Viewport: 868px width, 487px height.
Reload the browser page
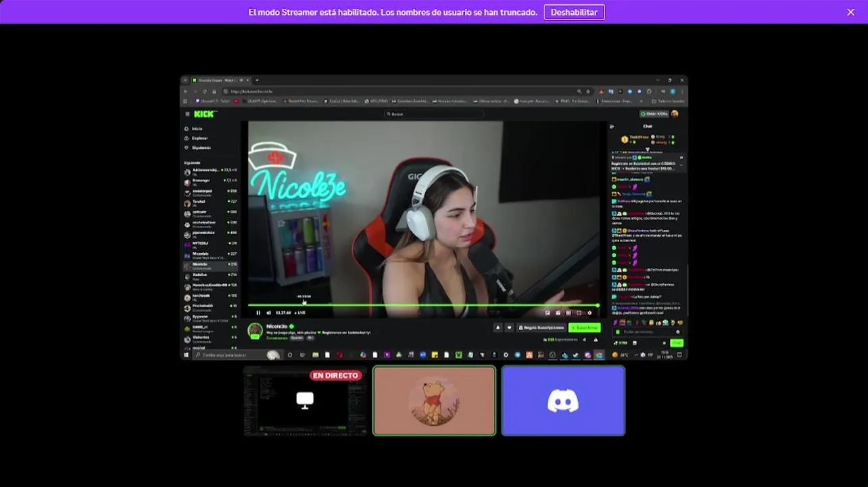point(205,91)
